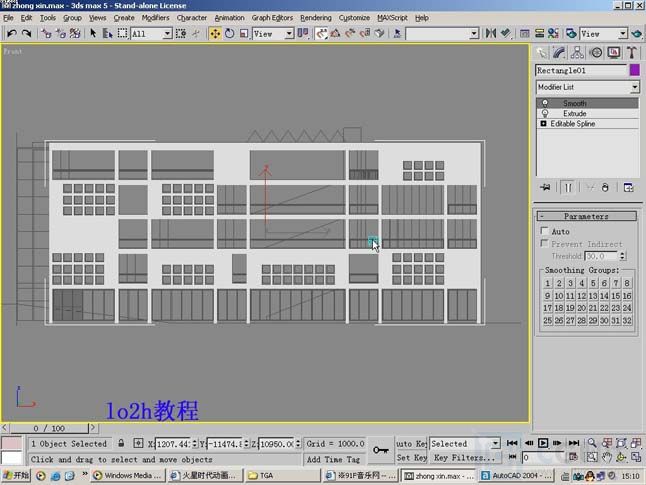Click Remove Modifier from Stack icon
Screen dimensions: 646x485
605,187
